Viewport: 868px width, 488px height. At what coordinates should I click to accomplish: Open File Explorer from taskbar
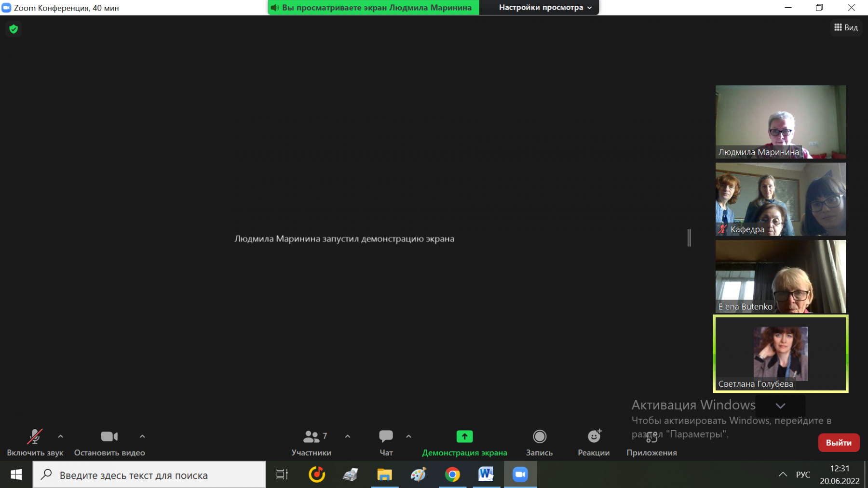pos(384,475)
